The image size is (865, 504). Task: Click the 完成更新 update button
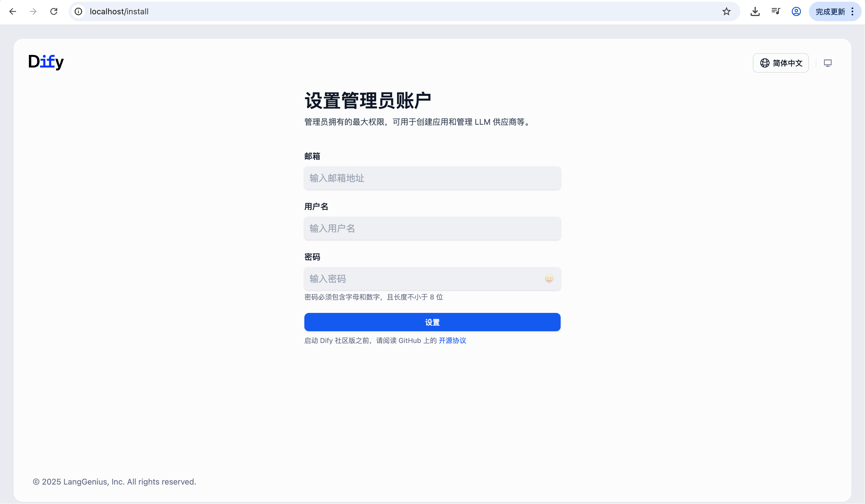pyautogui.click(x=830, y=11)
